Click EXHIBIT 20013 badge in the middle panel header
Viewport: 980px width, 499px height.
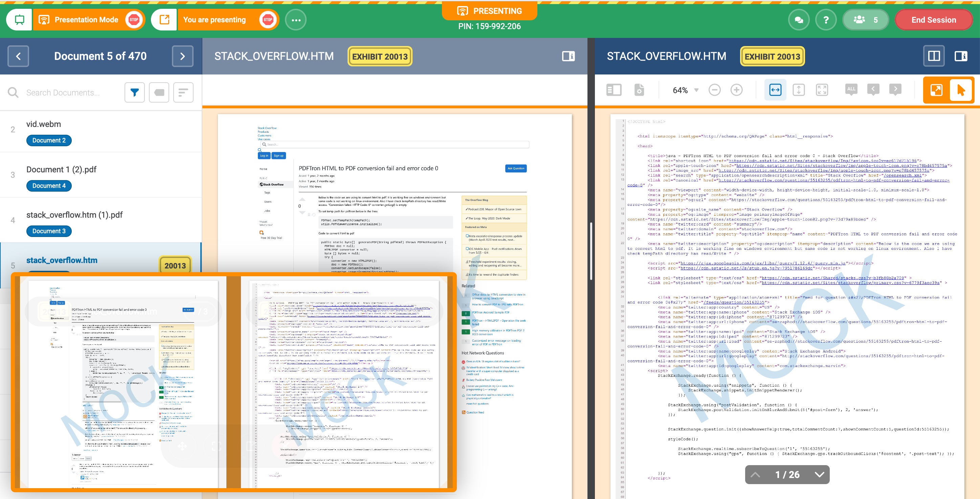(x=380, y=57)
